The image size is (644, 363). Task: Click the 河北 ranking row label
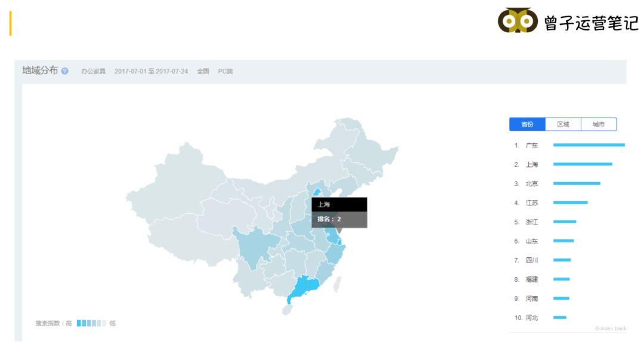pyautogui.click(x=531, y=318)
